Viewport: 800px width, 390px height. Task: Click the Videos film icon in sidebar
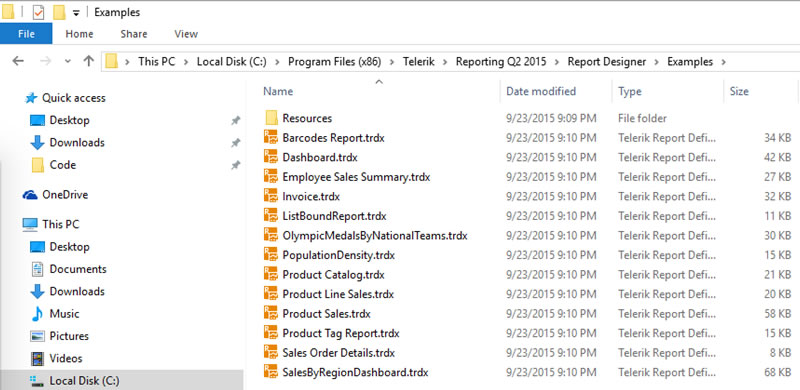pos(37,358)
